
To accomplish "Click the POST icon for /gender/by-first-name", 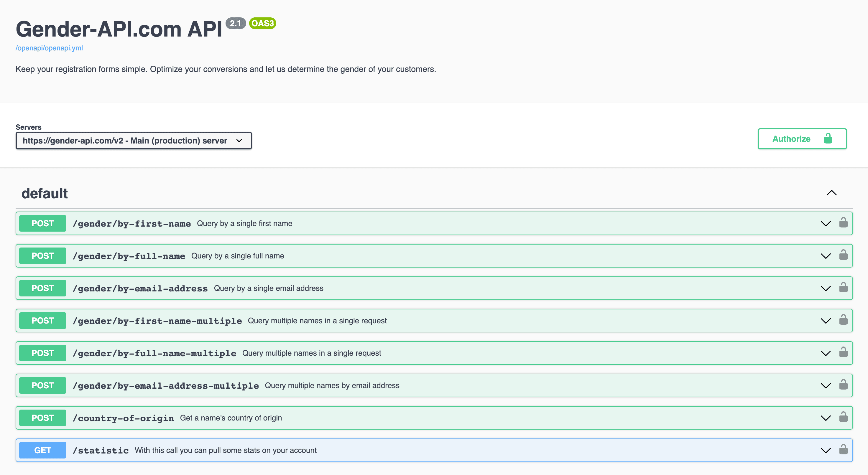I will (x=43, y=223).
